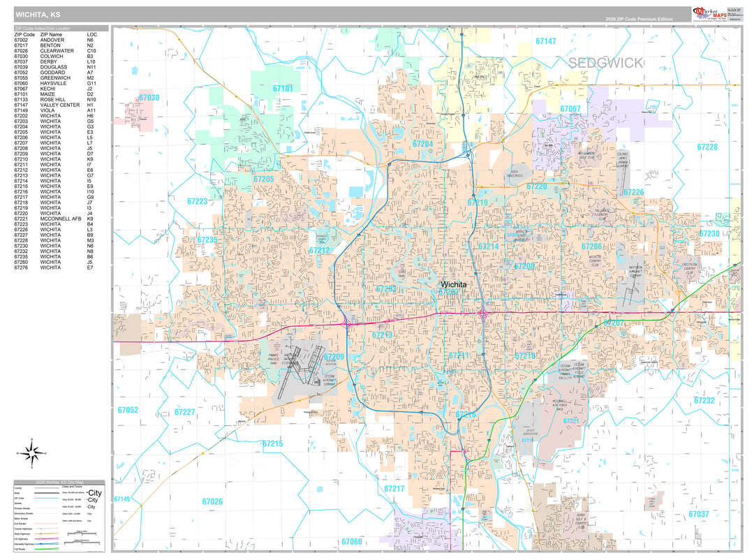The height and width of the screenshot is (560, 754).
Task: Select the 67149 VIOLA index row
Action: (55, 110)
